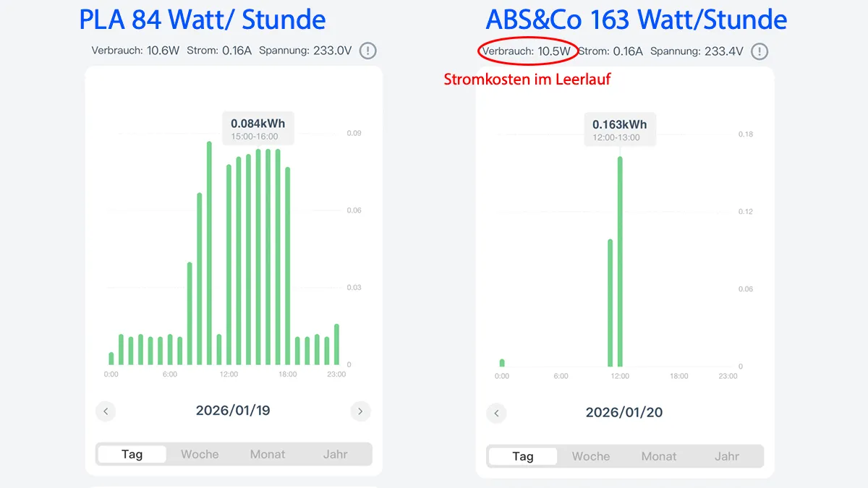868x488 pixels.
Task: Go to previous day from 2026/01/19
Action: point(106,411)
